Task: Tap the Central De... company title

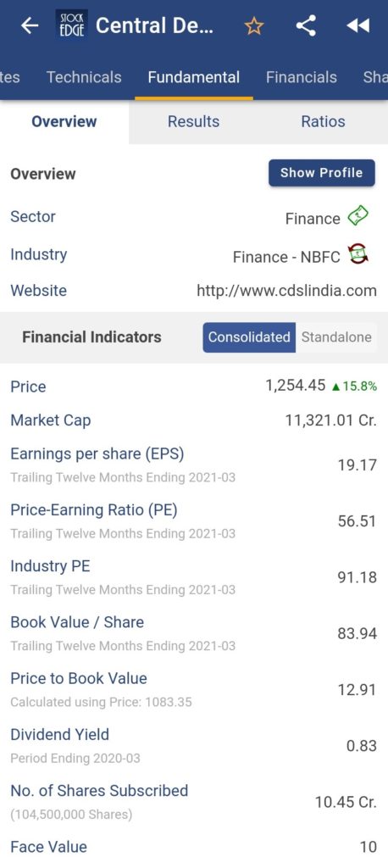Action: click(154, 25)
